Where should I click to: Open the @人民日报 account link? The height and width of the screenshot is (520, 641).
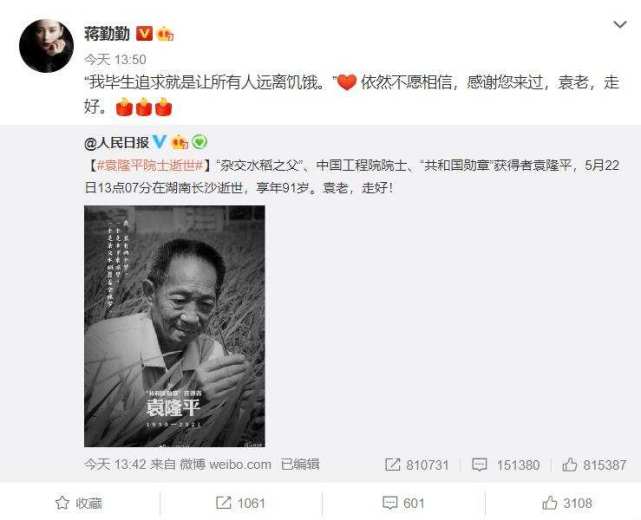coord(117,143)
